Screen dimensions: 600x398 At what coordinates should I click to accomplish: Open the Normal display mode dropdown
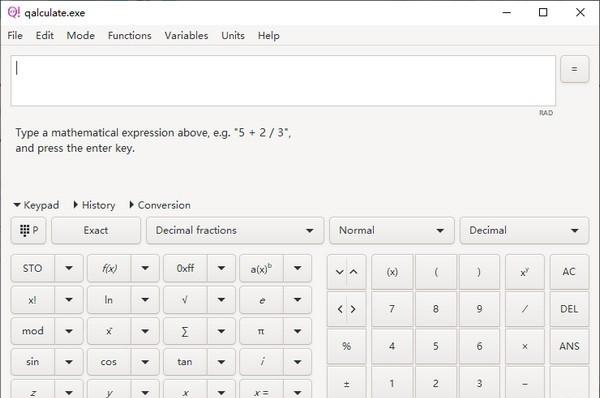[x=392, y=230]
